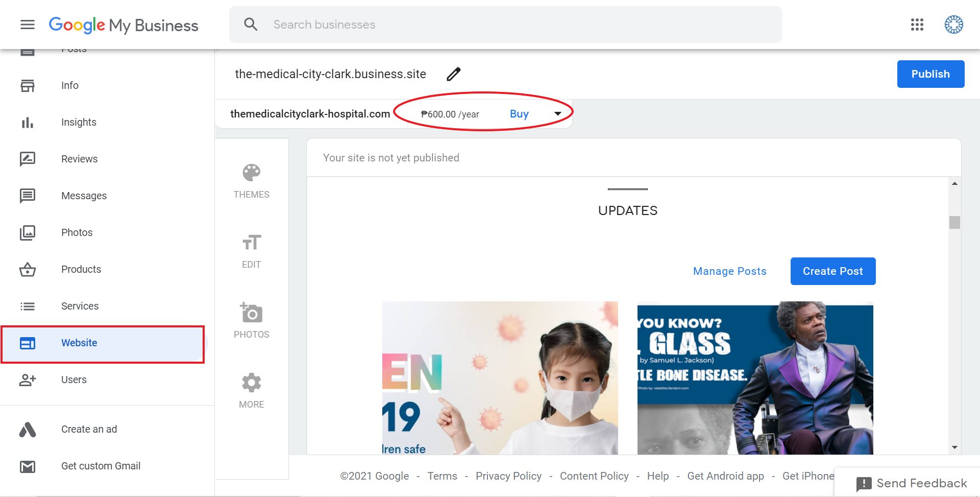Open the hamburger main menu
This screenshot has height=497, width=980.
click(28, 25)
